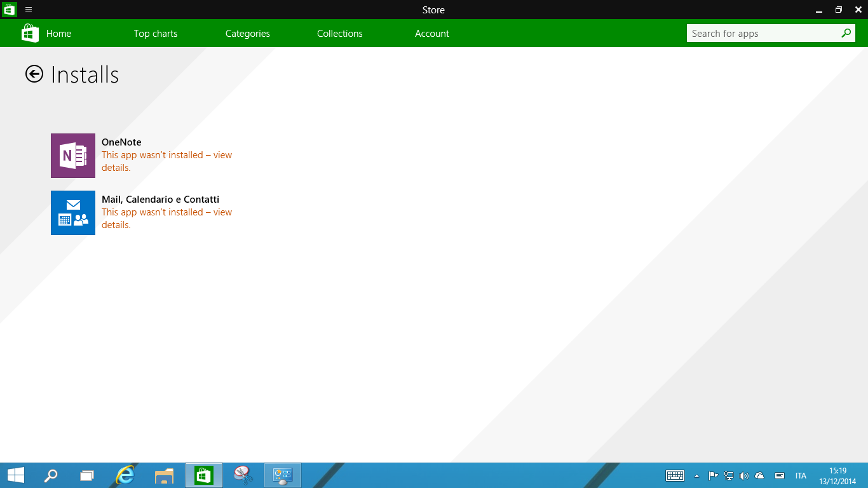The width and height of the screenshot is (868, 488).
Task: Open the Snipping Tool in taskbar
Action: click(243, 475)
